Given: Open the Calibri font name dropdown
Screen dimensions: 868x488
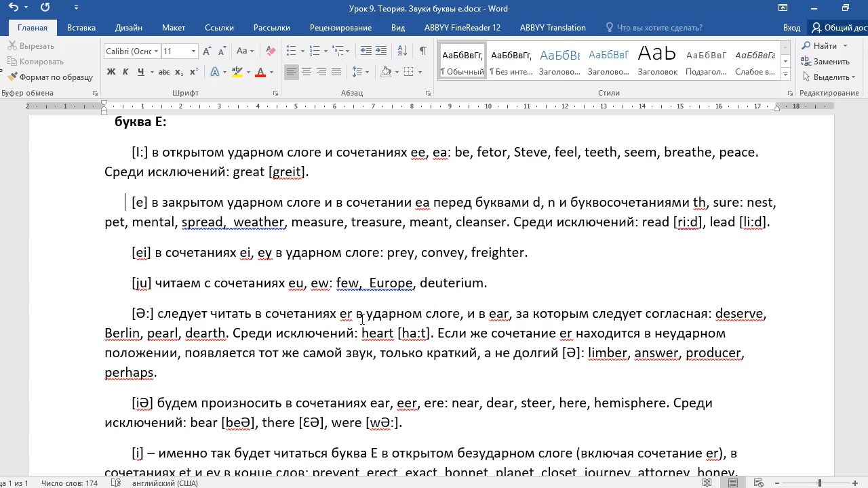Looking at the screenshot, I should (x=156, y=52).
